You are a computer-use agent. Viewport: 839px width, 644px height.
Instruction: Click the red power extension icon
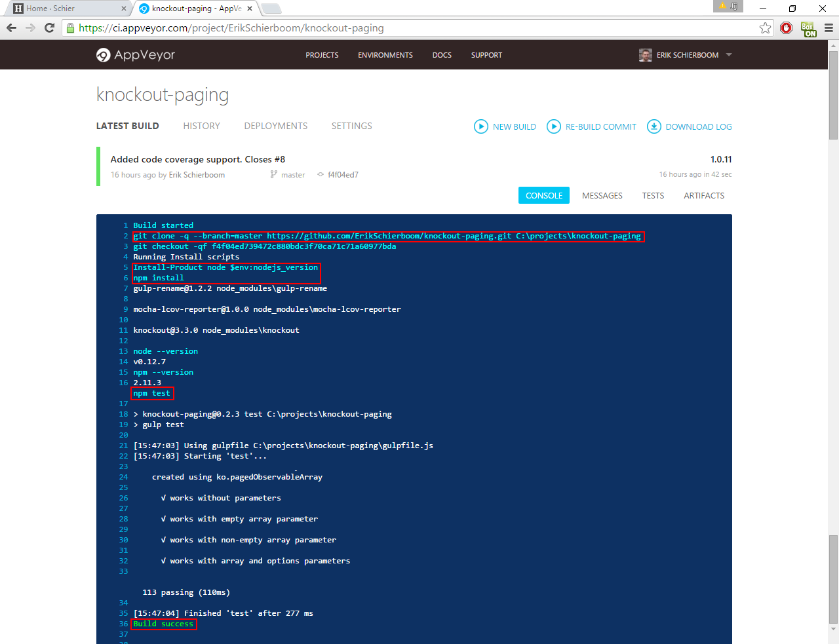click(787, 28)
